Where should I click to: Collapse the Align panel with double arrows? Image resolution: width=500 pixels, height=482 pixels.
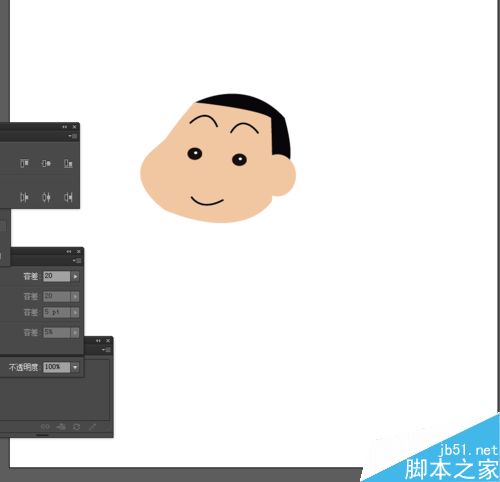pos(65,127)
